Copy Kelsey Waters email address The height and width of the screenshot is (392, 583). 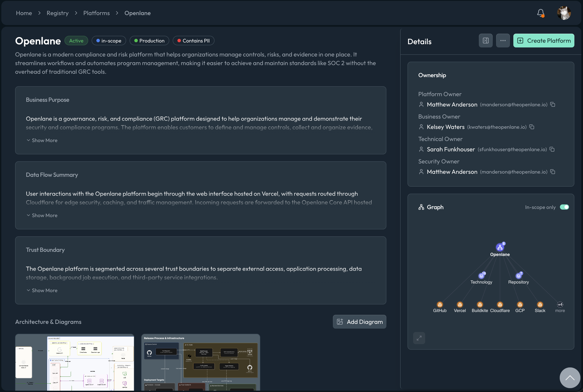532,127
